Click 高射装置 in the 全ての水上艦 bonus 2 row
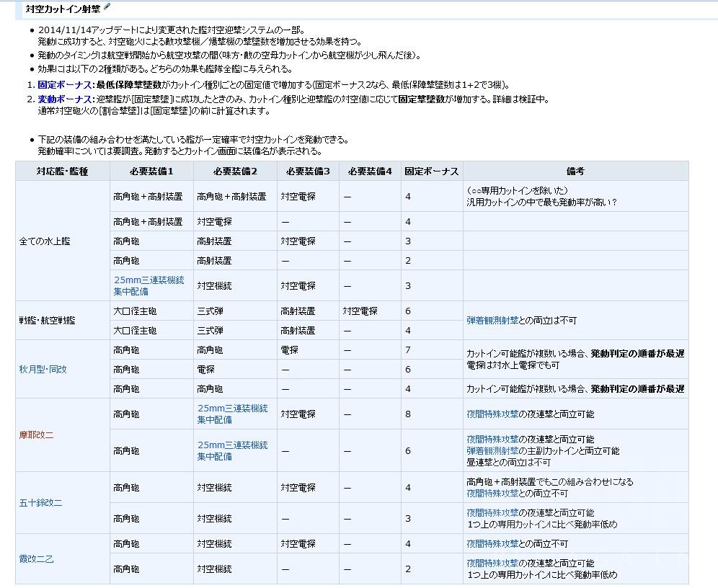Viewport: 718px width, 588px height. click(x=214, y=261)
